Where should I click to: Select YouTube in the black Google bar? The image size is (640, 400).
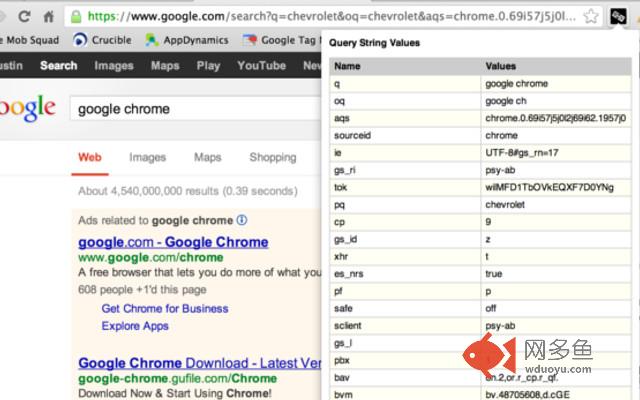pyautogui.click(x=261, y=65)
